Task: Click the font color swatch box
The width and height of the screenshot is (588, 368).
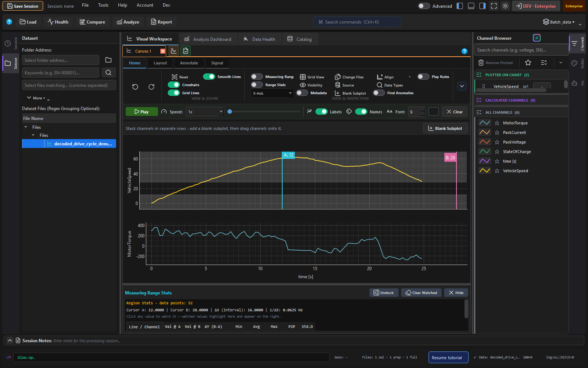Action: pos(434,112)
